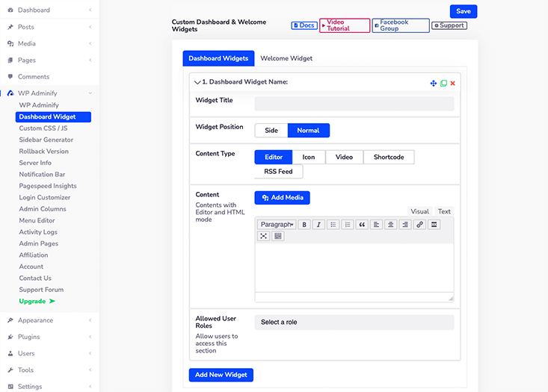Set Widget Position to Side
This screenshot has height=392, width=548.
coord(271,131)
